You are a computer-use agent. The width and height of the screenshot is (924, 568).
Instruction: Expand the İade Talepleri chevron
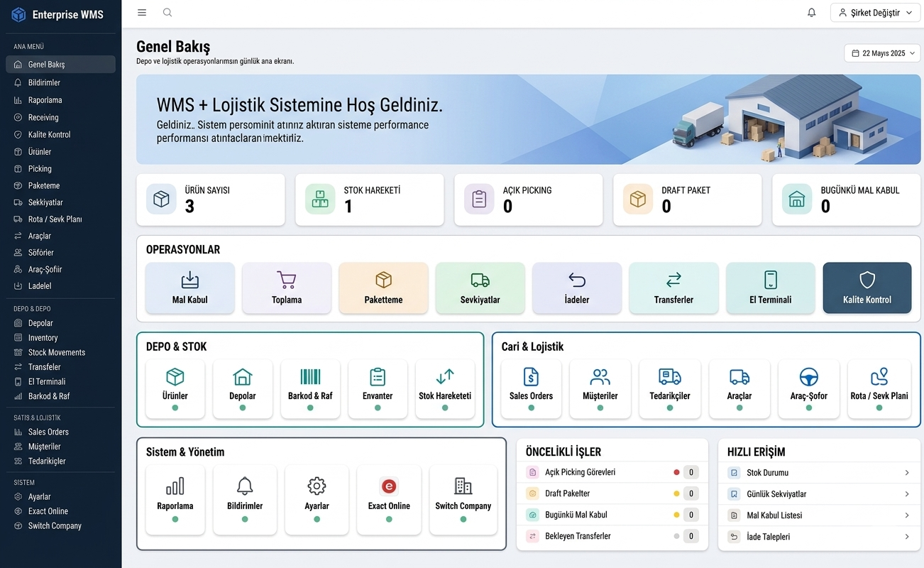tap(907, 537)
